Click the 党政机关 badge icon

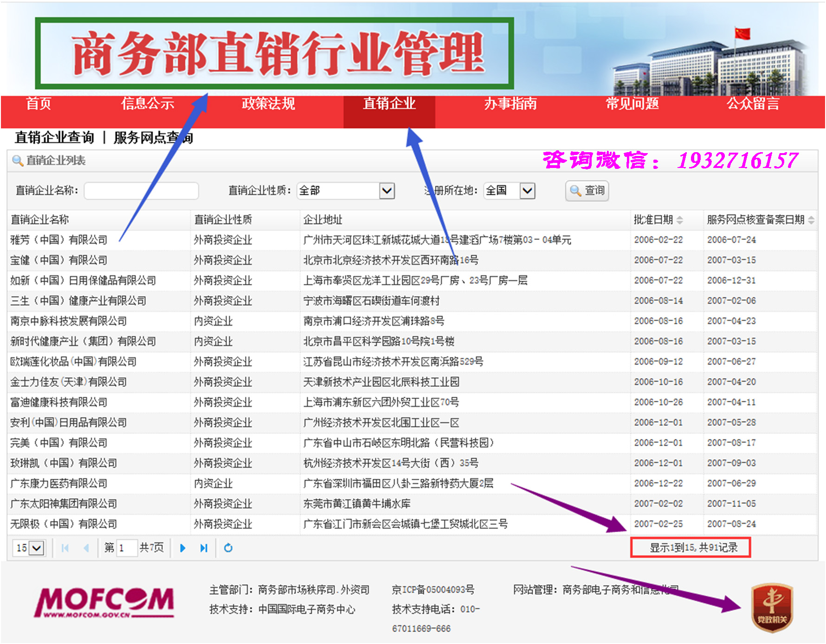coord(772,608)
